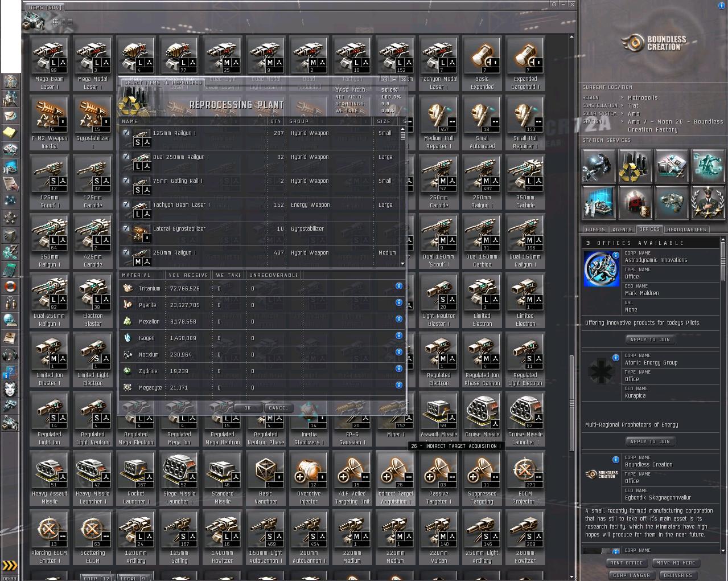
Task: Select the 280mm Howitzer item
Action: (x=525, y=538)
